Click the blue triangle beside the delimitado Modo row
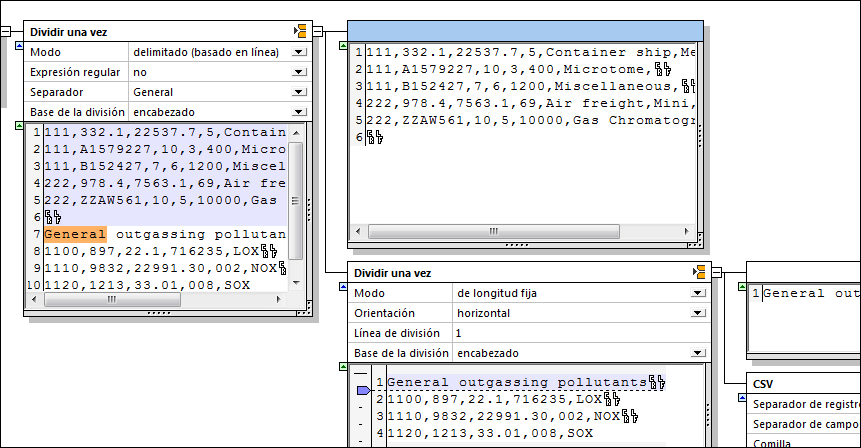The height and width of the screenshot is (448, 861). 19,44
